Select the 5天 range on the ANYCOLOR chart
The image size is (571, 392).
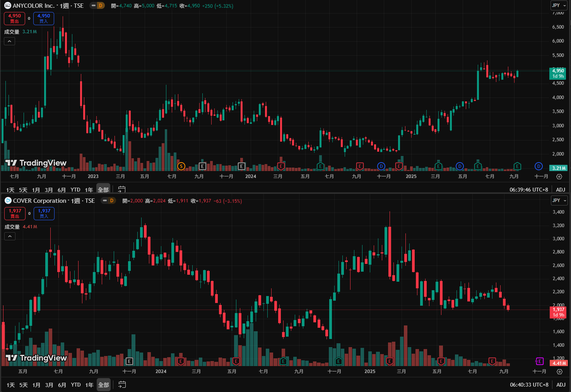23,190
